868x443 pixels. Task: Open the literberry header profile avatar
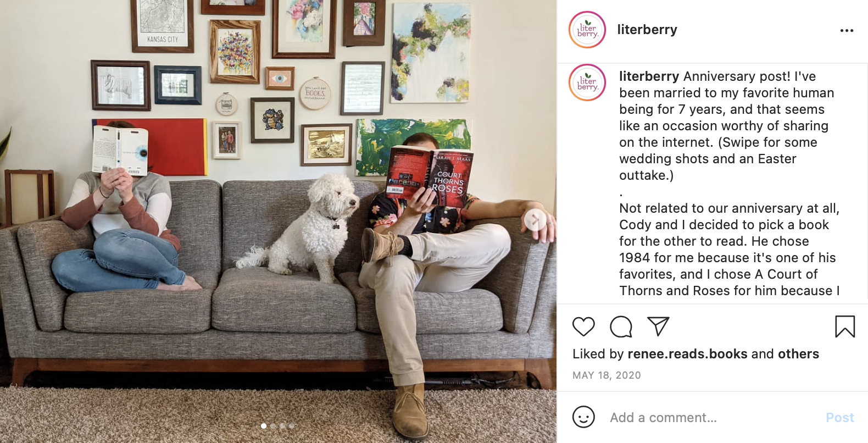tap(587, 30)
